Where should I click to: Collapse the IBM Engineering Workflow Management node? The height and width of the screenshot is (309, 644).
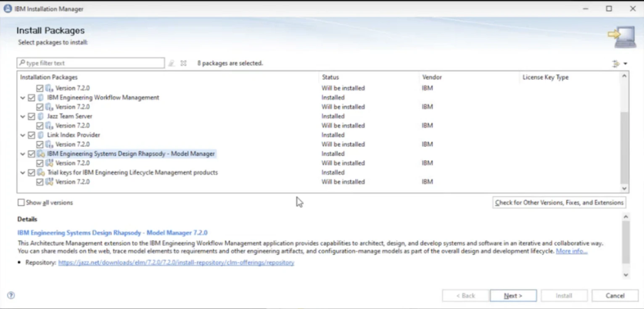(x=23, y=98)
